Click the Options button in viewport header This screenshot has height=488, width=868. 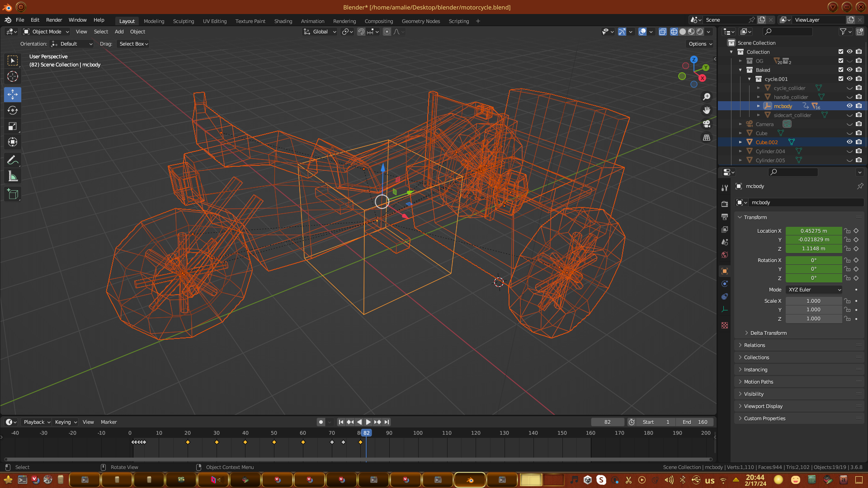point(700,44)
